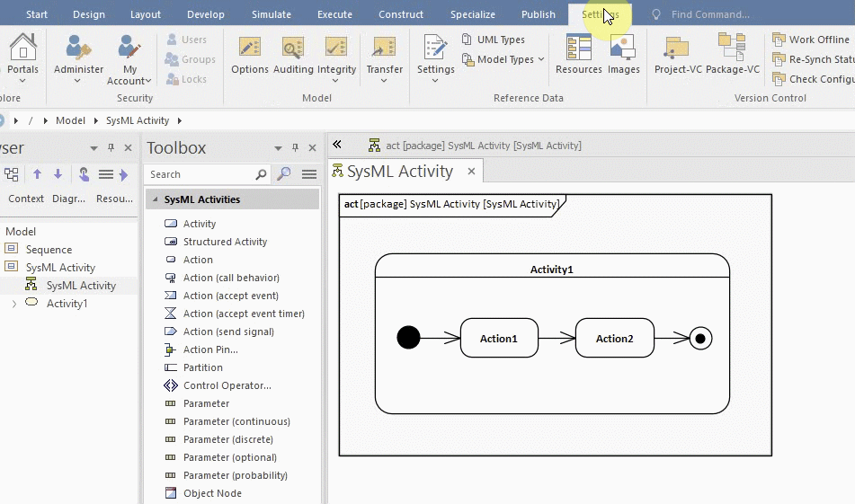Viewport: 855px width, 504px height.
Task: Select Action (accept event timer) tool
Action: (244, 314)
